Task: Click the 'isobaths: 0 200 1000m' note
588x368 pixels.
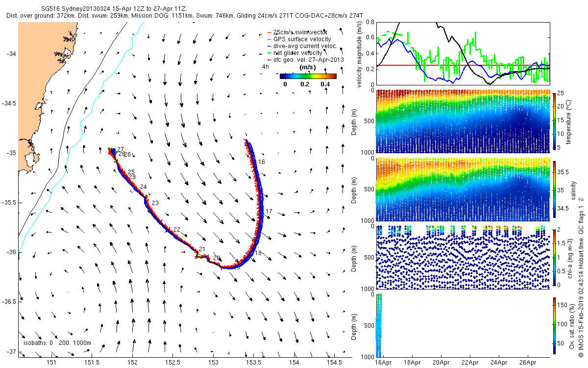Action: pyautogui.click(x=57, y=342)
